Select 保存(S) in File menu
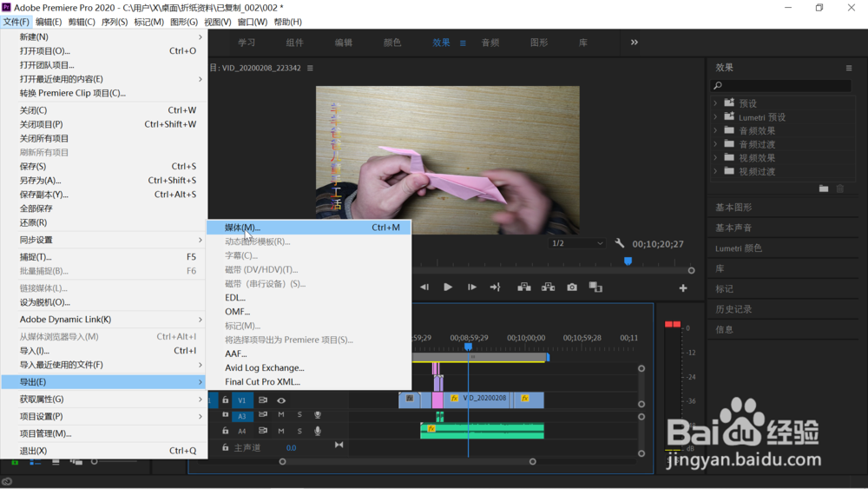The width and height of the screenshot is (868, 489). tap(105, 166)
